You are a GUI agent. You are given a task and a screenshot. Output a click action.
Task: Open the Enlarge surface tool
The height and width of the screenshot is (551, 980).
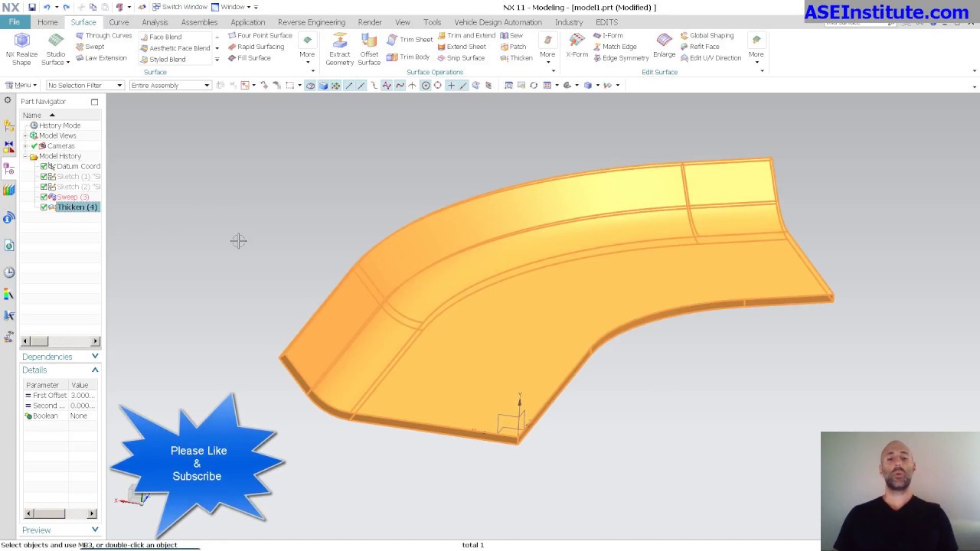pyautogui.click(x=665, y=46)
